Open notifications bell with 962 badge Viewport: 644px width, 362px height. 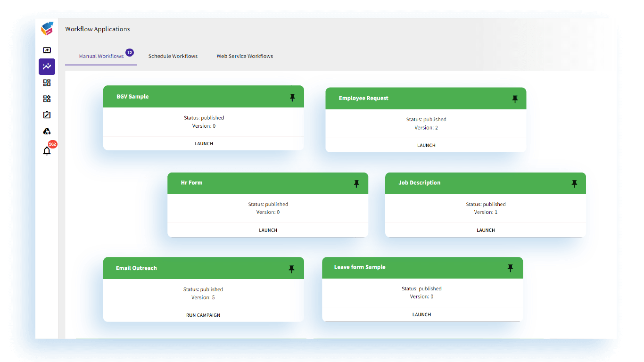(47, 151)
